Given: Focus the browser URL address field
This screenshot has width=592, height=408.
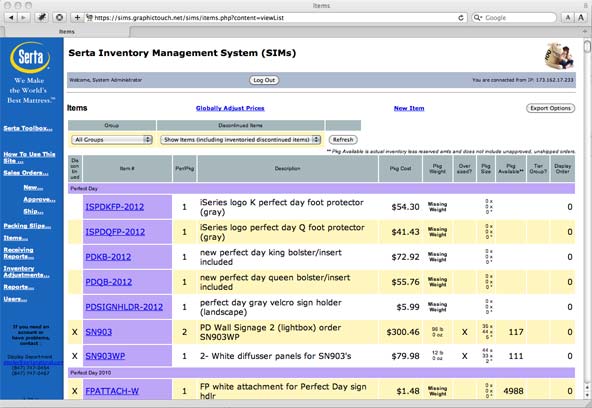Looking at the screenshot, I should tap(273, 18).
